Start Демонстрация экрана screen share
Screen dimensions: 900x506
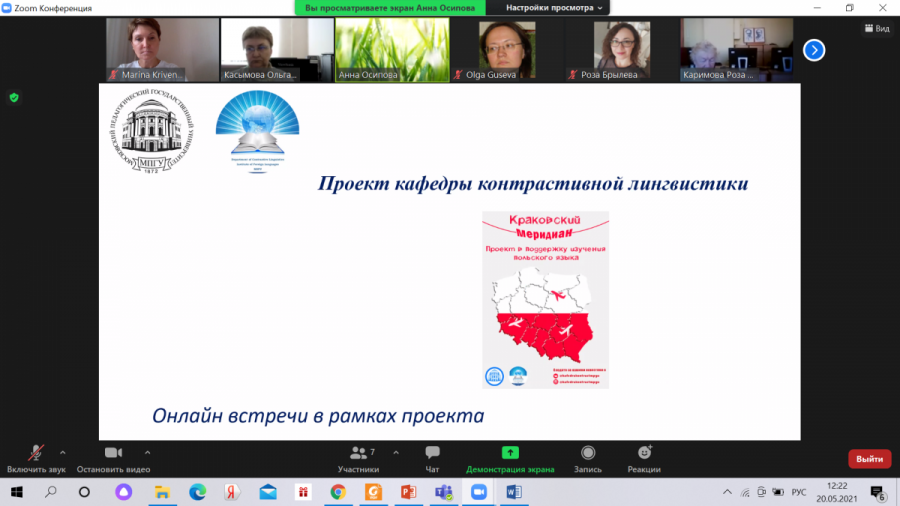pyautogui.click(x=510, y=457)
